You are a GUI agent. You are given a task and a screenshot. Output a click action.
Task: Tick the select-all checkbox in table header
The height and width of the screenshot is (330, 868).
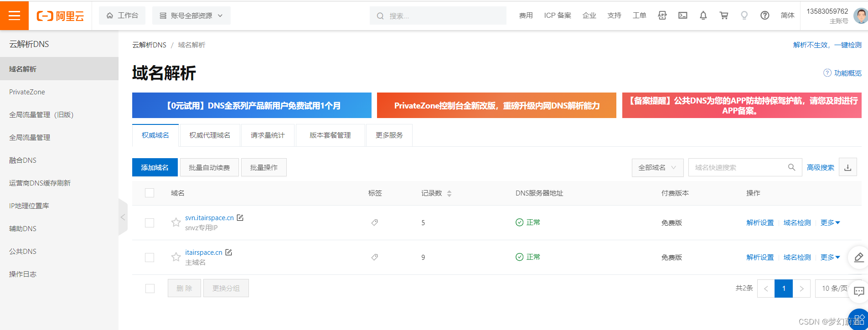tap(150, 193)
